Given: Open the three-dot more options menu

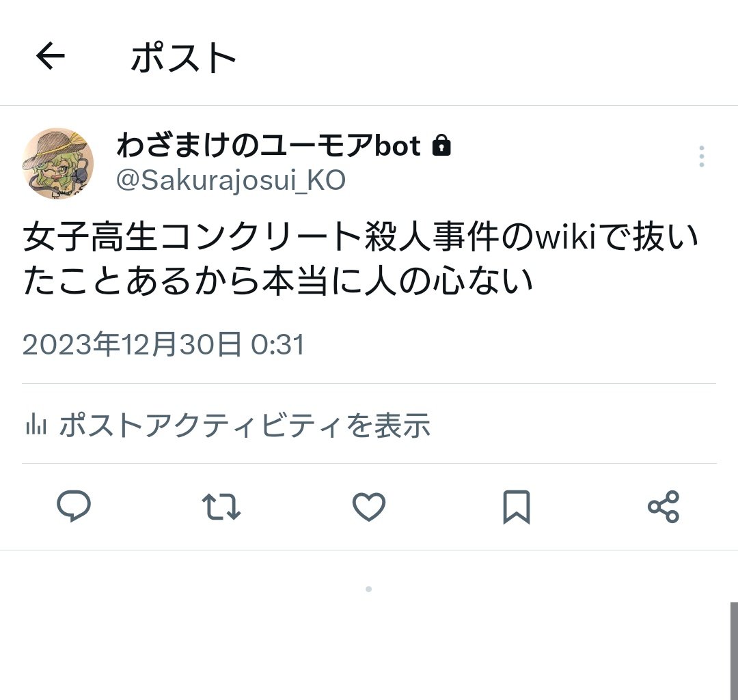Looking at the screenshot, I should (x=701, y=156).
